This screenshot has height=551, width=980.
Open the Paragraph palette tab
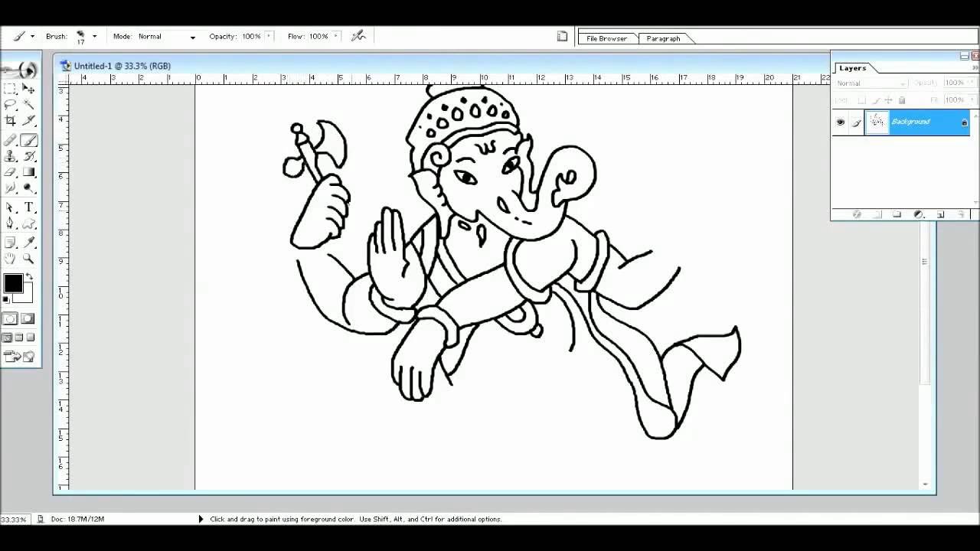pos(663,38)
